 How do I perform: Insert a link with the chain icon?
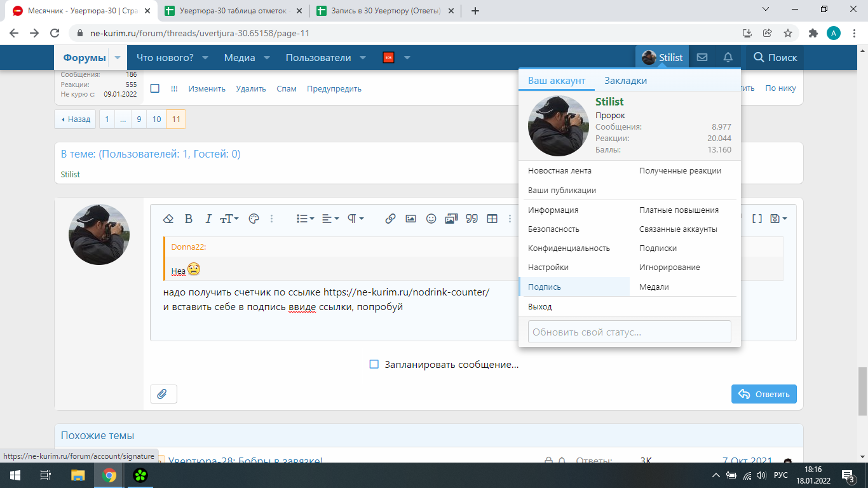[390, 219]
